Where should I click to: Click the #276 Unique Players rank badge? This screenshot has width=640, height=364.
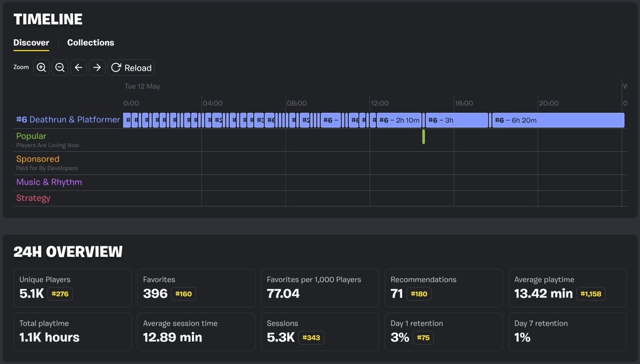coord(59,294)
